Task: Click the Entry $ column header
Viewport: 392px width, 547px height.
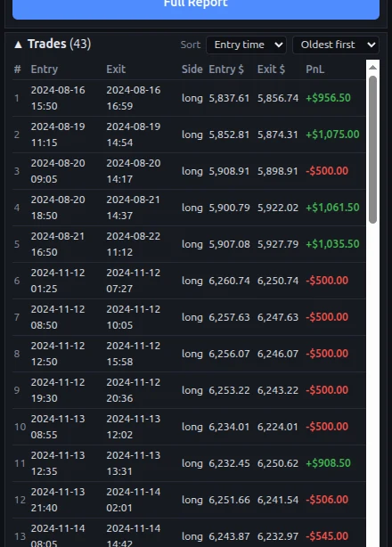Action: pos(226,69)
